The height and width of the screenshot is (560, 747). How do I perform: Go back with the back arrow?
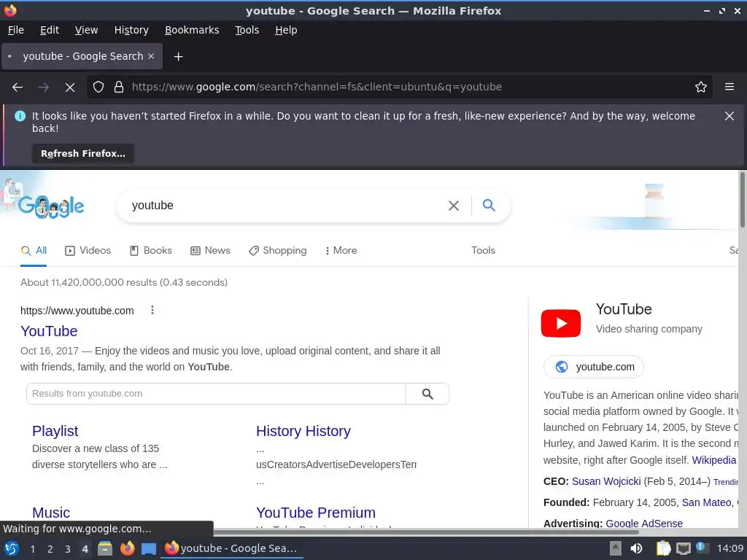pos(18,87)
